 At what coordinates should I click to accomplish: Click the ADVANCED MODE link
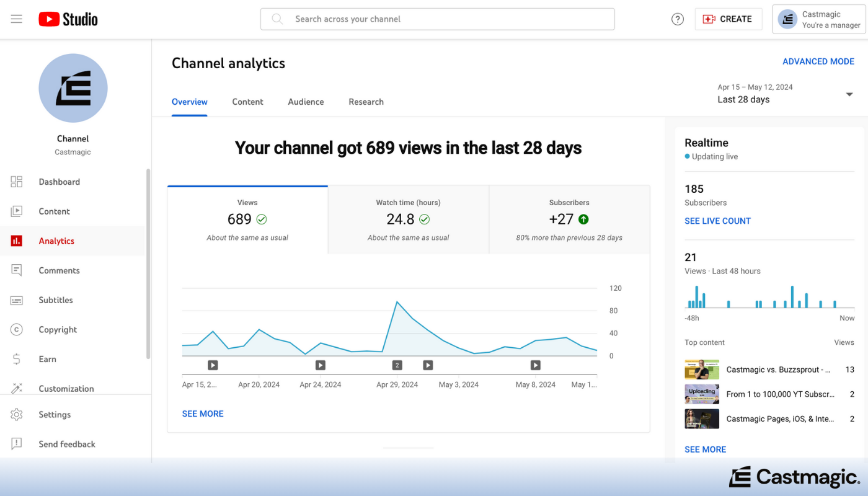pyautogui.click(x=818, y=61)
